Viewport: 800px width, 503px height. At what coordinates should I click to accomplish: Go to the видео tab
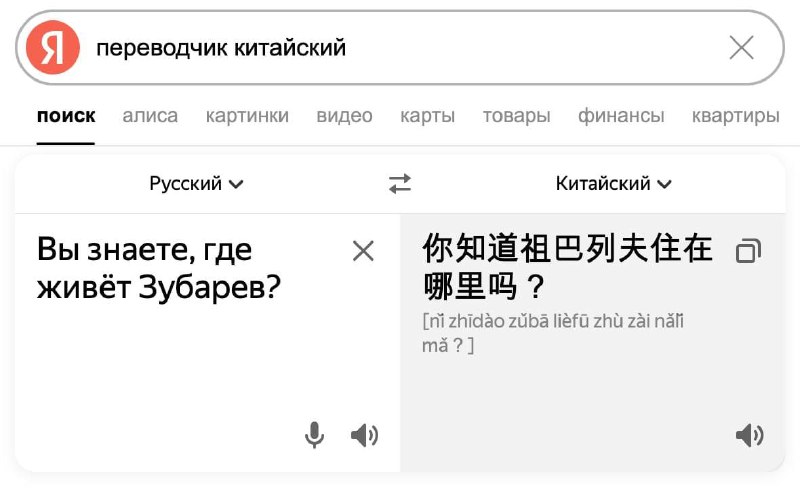point(344,116)
